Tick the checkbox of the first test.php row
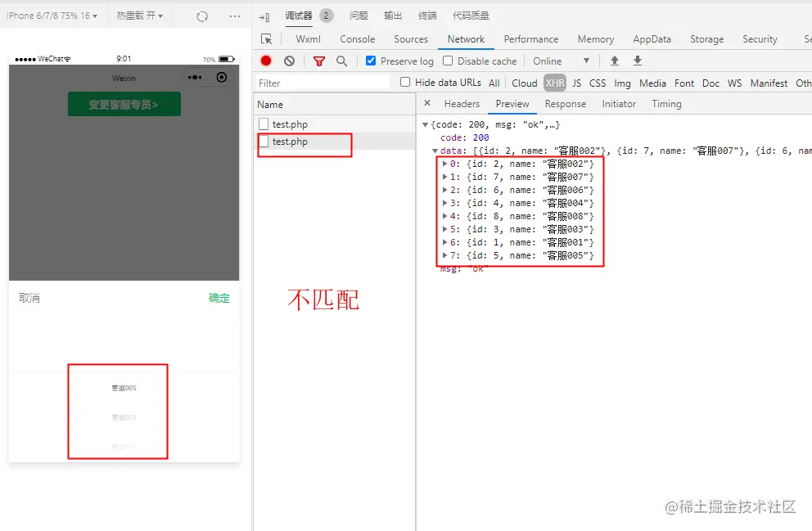The image size is (812, 531). (264, 124)
